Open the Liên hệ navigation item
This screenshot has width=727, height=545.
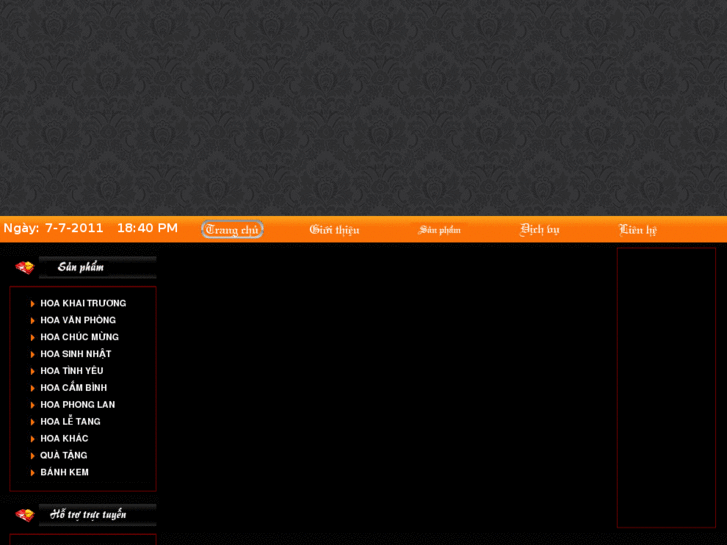tap(638, 230)
